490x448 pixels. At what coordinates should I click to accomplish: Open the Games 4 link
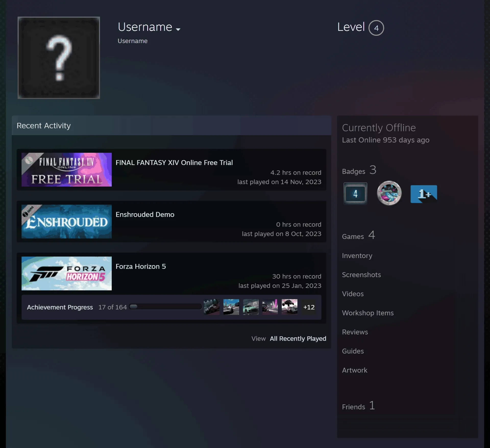pyautogui.click(x=359, y=235)
